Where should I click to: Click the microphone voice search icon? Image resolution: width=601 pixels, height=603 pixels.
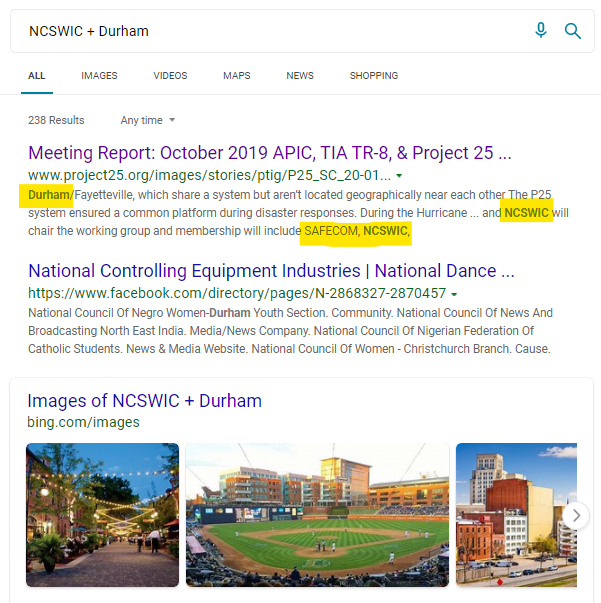541,30
